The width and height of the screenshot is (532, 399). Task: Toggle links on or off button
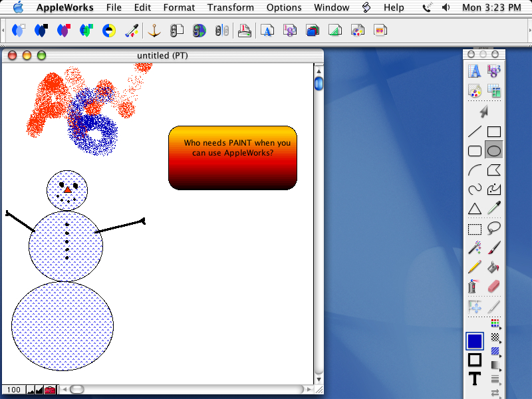pos(222,31)
